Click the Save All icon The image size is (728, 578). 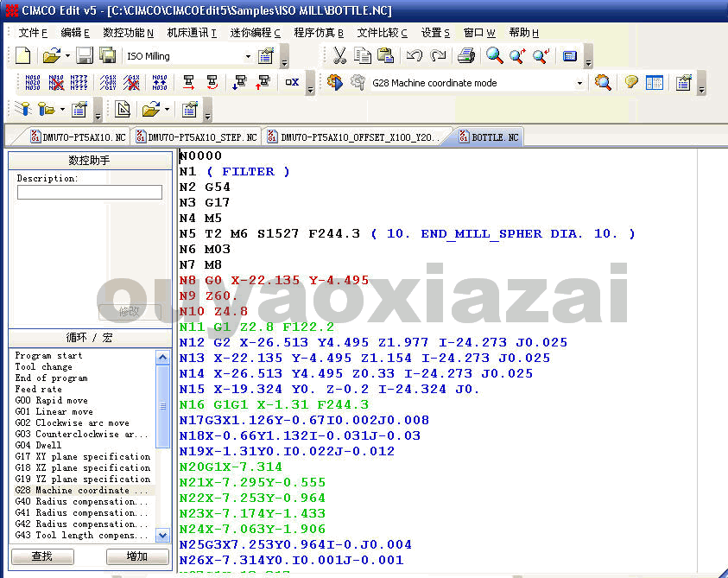click(108, 56)
